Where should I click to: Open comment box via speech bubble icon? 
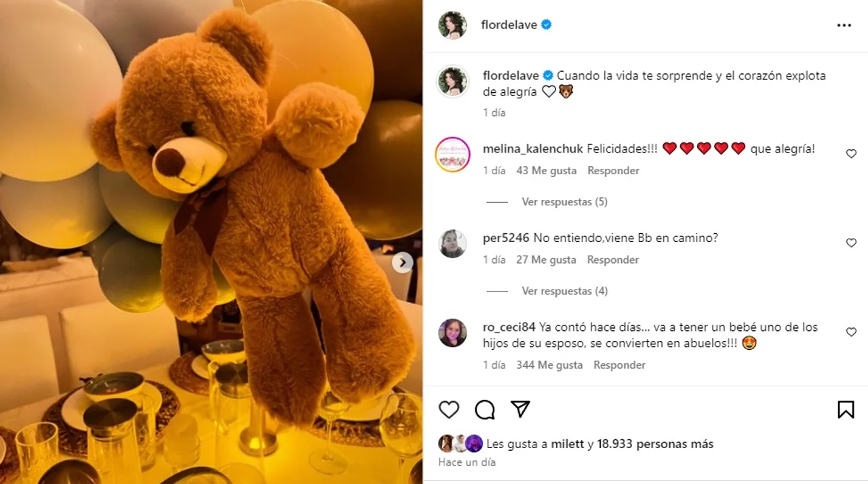tap(484, 409)
